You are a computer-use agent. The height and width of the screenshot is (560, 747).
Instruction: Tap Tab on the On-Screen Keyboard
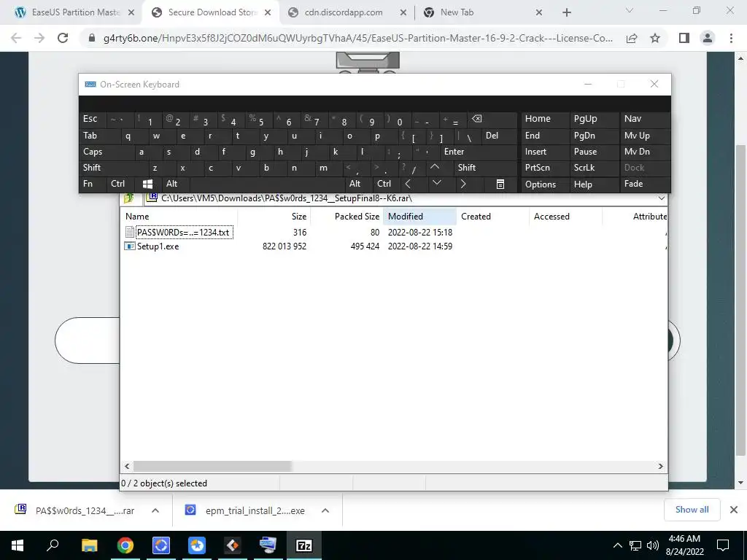(x=98, y=136)
